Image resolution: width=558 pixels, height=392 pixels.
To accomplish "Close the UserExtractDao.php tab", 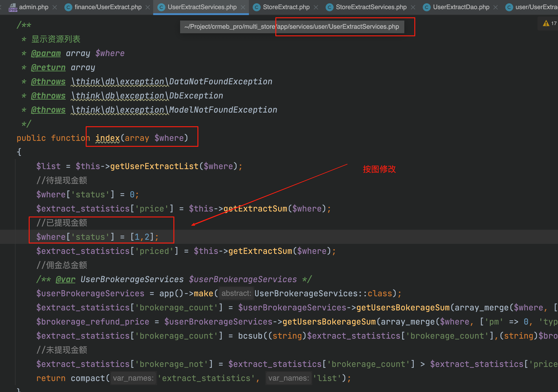I will [496, 7].
